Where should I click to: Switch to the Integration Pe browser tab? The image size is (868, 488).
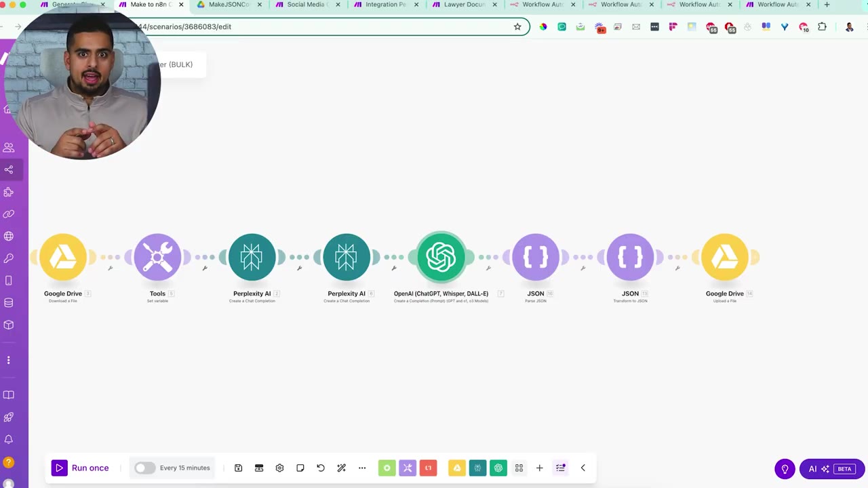coord(386,5)
